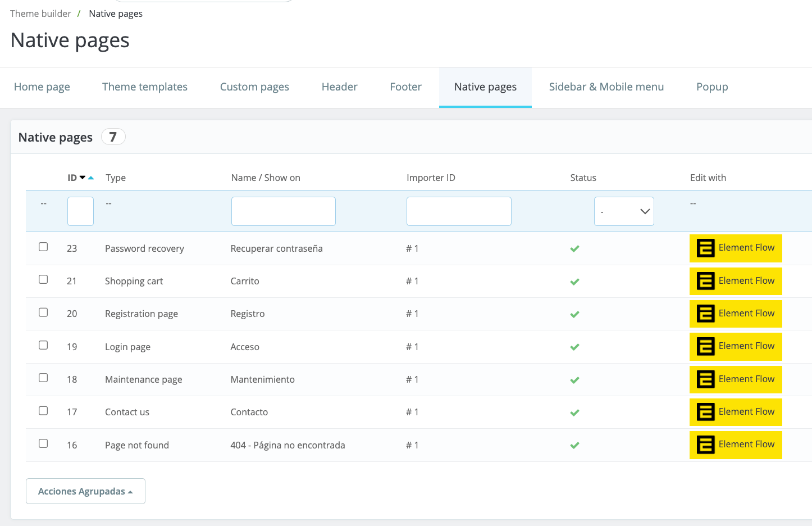Open the Header tab
This screenshot has width=812, height=526.
(340, 87)
